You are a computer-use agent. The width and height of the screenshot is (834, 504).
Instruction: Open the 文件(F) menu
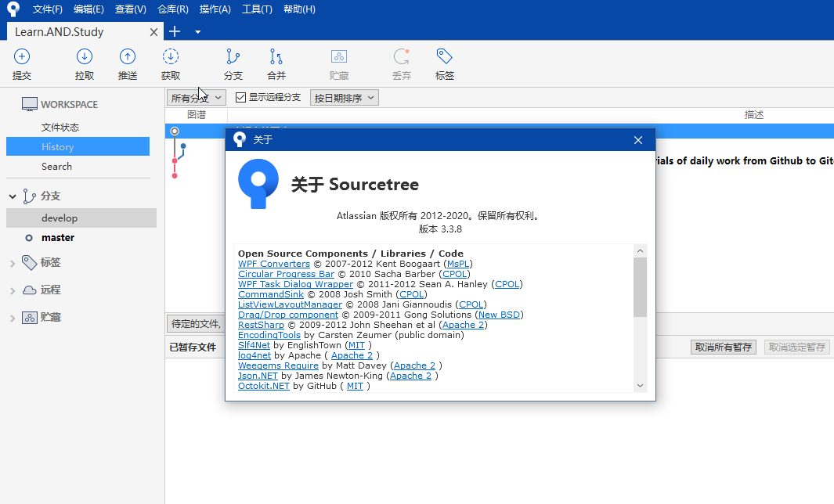pyautogui.click(x=47, y=9)
